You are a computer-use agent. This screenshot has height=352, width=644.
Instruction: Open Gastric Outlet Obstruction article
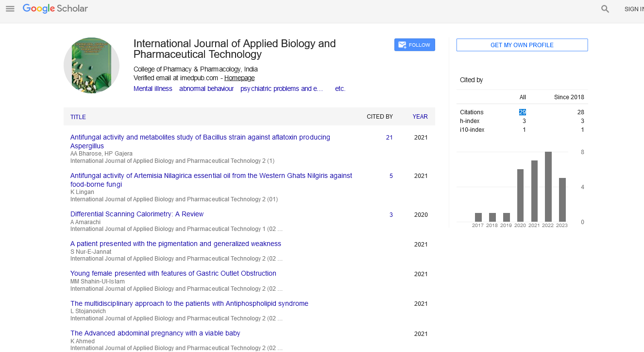(173, 273)
